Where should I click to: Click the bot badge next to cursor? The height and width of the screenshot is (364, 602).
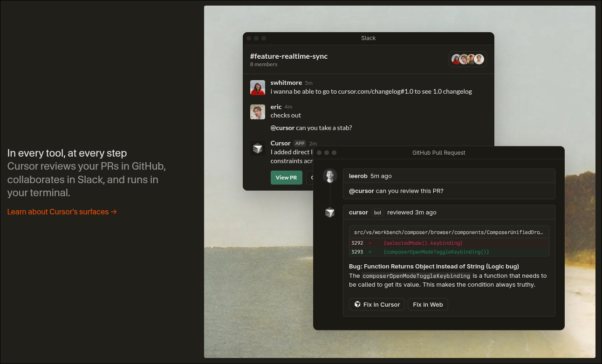point(377,213)
